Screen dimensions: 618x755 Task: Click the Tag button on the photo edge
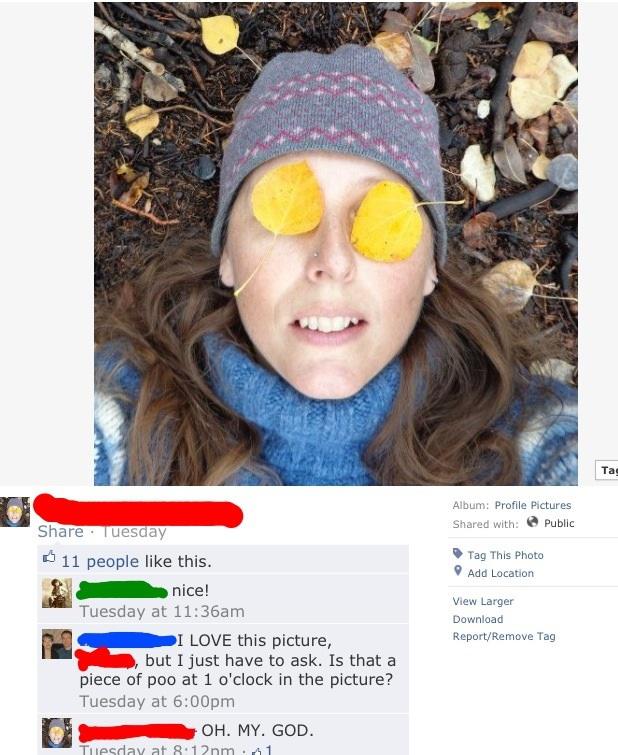[x=607, y=470]
